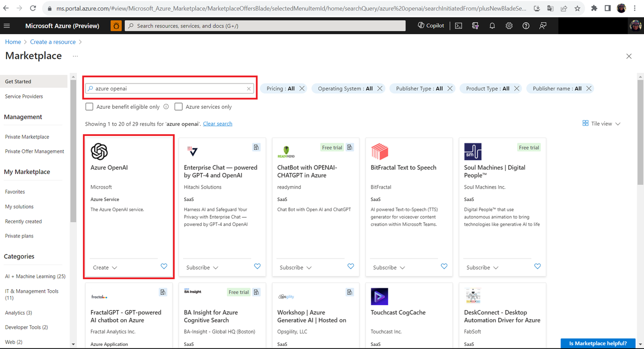Viewport: 644px width, 349px height.
Task: Launch Cloud Shell from top bar
Action: (x=458, y=26)
